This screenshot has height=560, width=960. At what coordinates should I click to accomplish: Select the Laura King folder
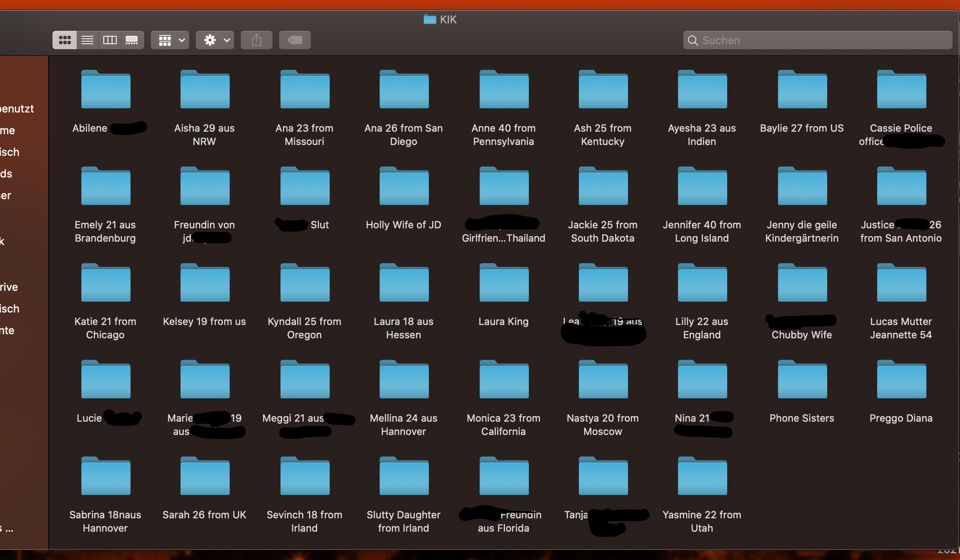pyautogui.click(x=504, y=283)
